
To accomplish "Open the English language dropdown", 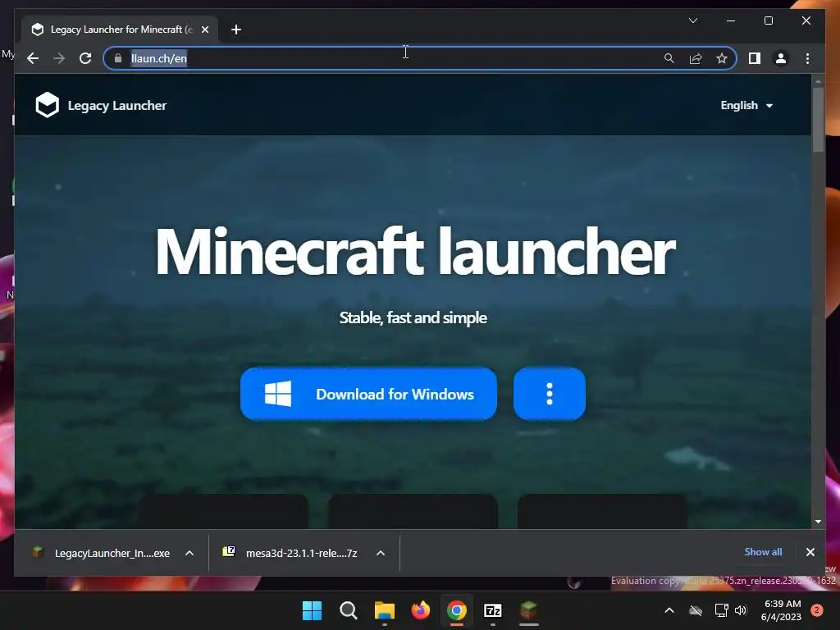I will tap(746, 106).
